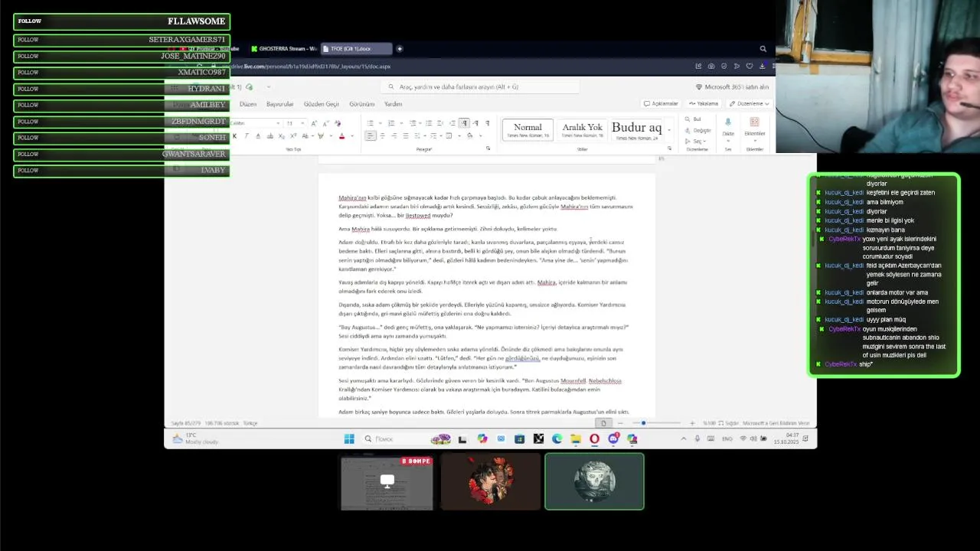Viewport: 980px width, 551px height.
Task: Show hidden system tray icons
Action: coord(684,439)
